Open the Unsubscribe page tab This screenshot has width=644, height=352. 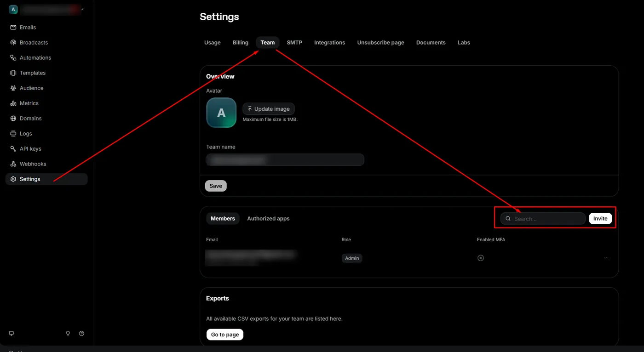381,43
